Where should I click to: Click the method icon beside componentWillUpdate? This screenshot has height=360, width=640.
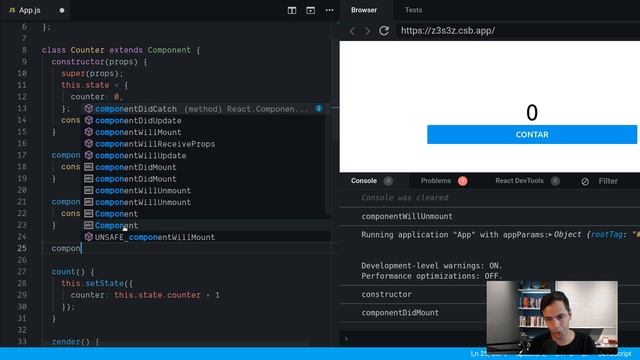tap(89, 155)
